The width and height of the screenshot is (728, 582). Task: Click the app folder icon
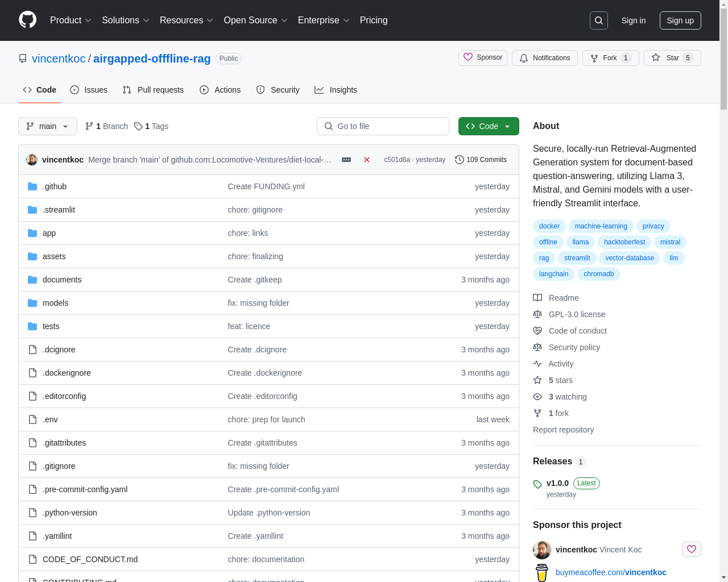32,233
